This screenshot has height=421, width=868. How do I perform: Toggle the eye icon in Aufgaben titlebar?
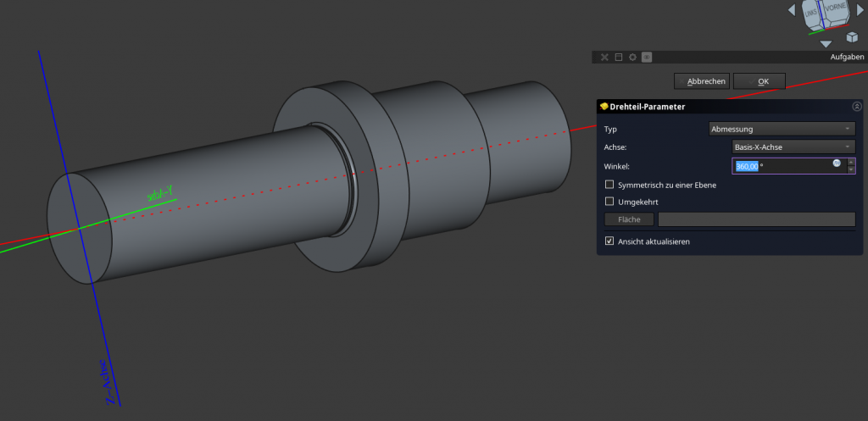[x=647, y=57]
